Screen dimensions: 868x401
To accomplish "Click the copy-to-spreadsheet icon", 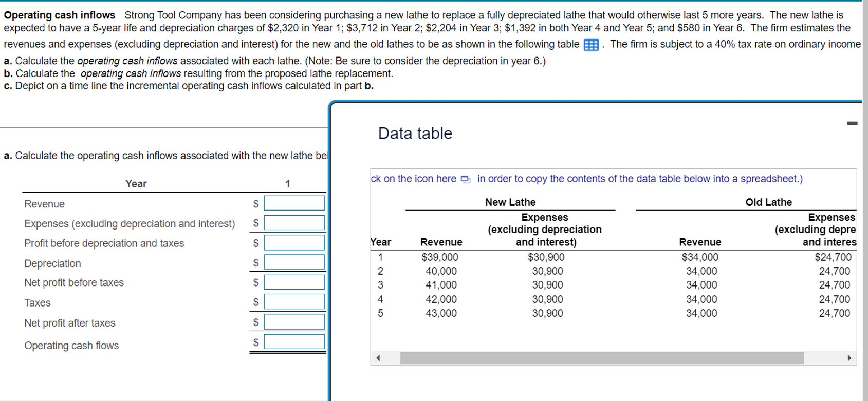I will coord(465,179).
